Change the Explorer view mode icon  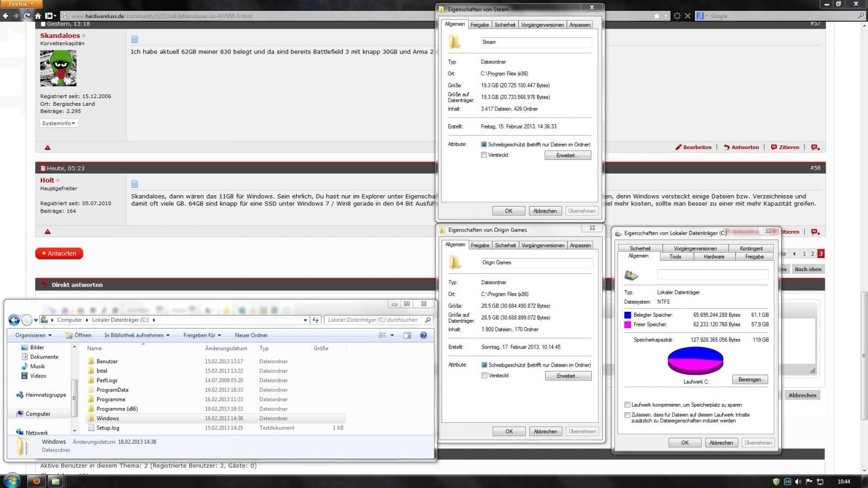coord(382,335)
